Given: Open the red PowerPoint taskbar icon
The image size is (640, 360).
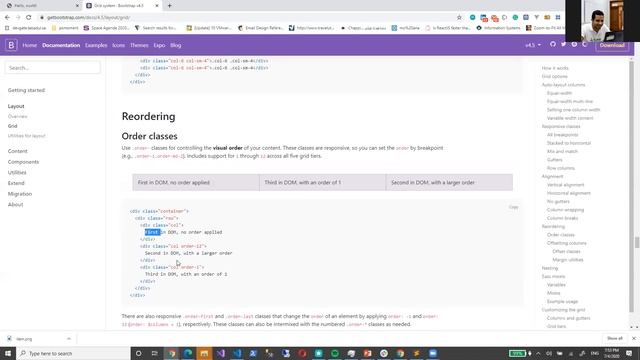Looking at the screenshot, I should (367, 353).
